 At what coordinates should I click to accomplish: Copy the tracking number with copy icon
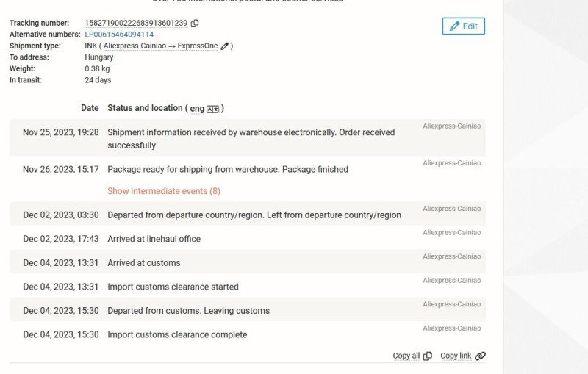[x=195, y=24]
